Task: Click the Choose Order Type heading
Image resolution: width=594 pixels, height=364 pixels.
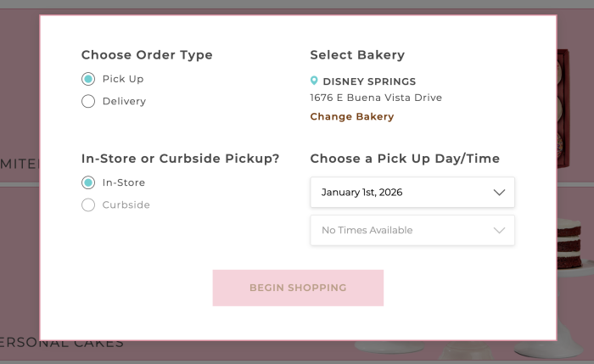Action: tap(147, 55)
